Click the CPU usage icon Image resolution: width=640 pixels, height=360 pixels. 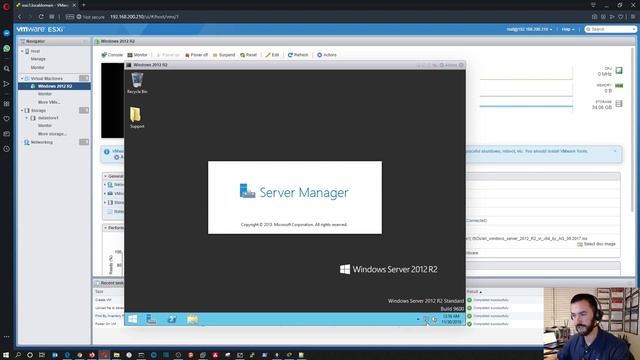pyautogui.click(x=619, y=71)
